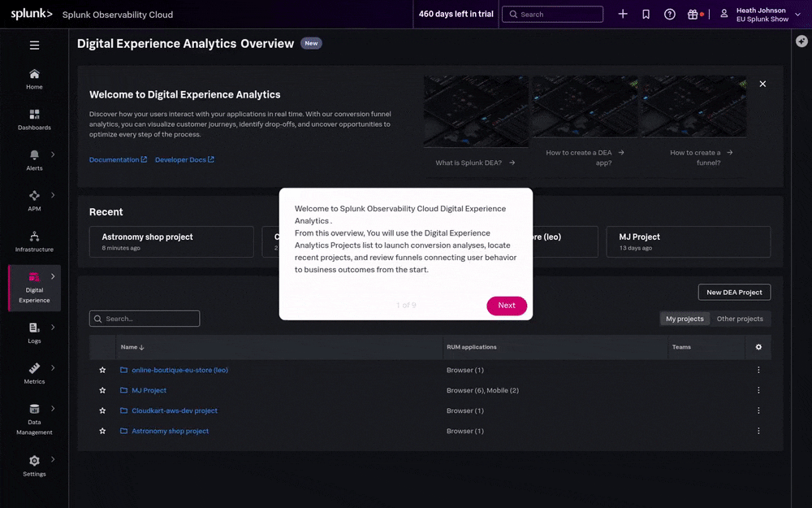Click 460 days left in trial text
This screenshot has width=812, height=508.
[456, 14]
